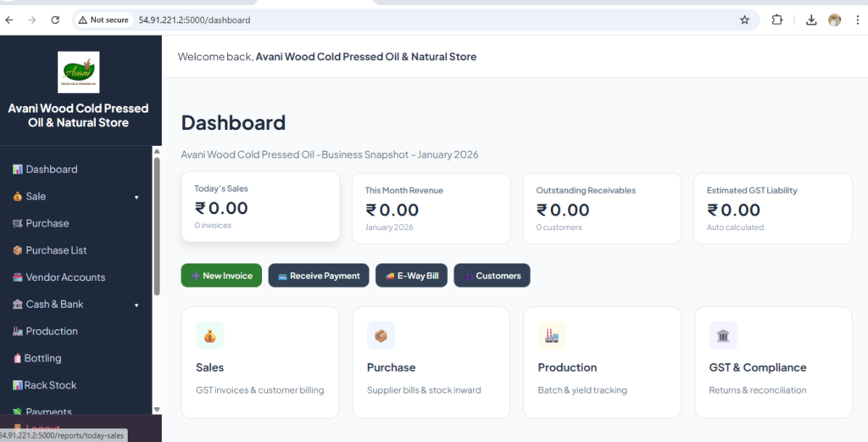Click 'Supplier bills & stock inward' text
Image resolution: width=868 pixels, height=442 pixels.
[424, 390]
